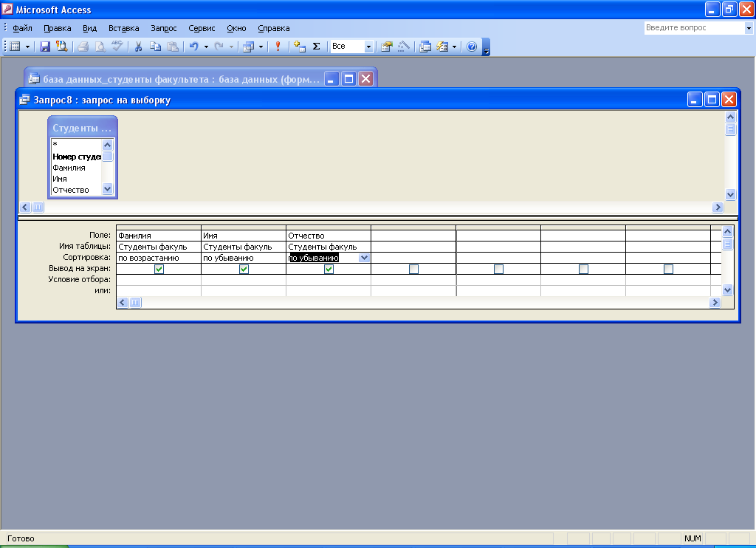
Task: Check show box in sixth empty column
Action: click(583, 269)
